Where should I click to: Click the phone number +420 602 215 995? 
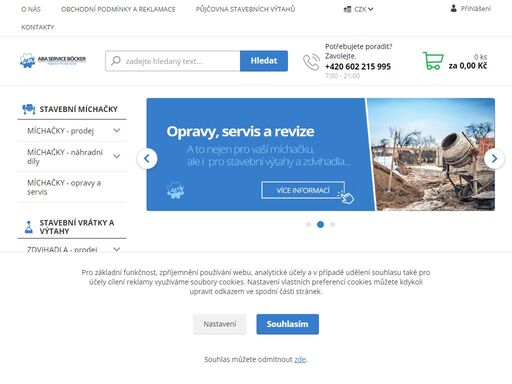coord(358,67)
